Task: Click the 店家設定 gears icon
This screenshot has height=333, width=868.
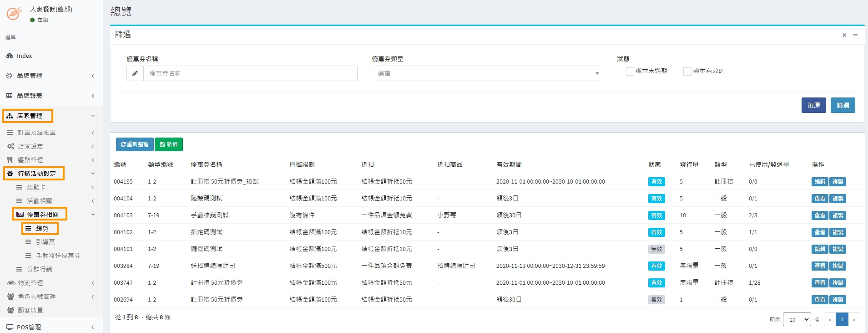Action: (10, 146)
